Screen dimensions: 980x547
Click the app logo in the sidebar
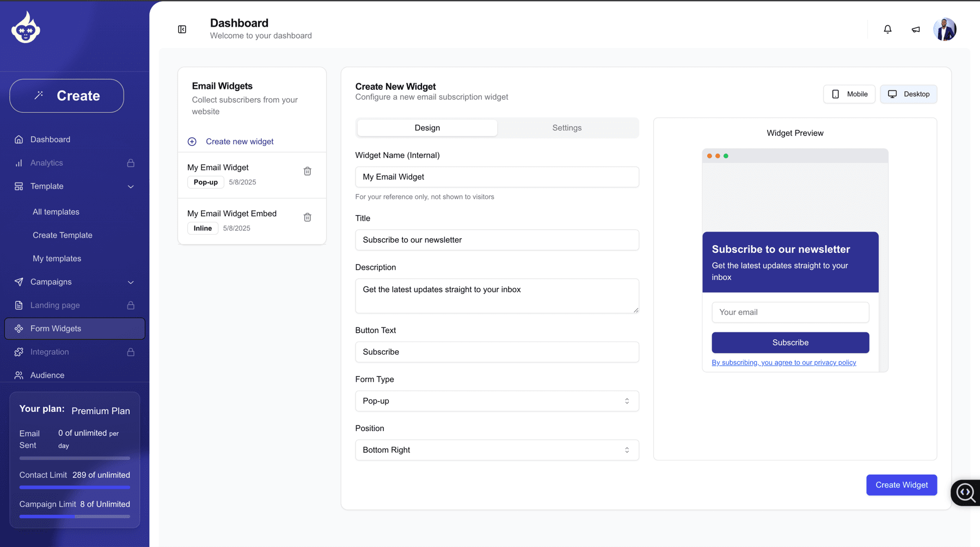pyautogui.click(x=26, y=28)
